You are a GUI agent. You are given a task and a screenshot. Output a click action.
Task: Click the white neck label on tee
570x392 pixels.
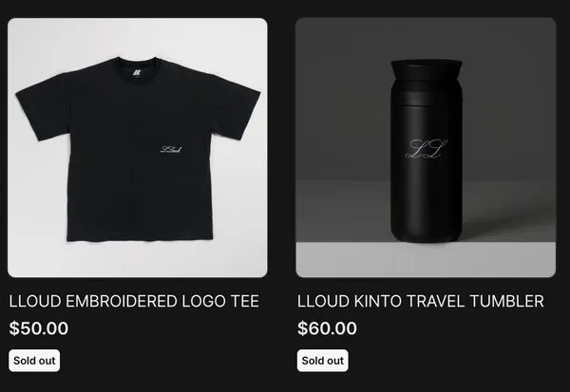click(x=137, y=72)
